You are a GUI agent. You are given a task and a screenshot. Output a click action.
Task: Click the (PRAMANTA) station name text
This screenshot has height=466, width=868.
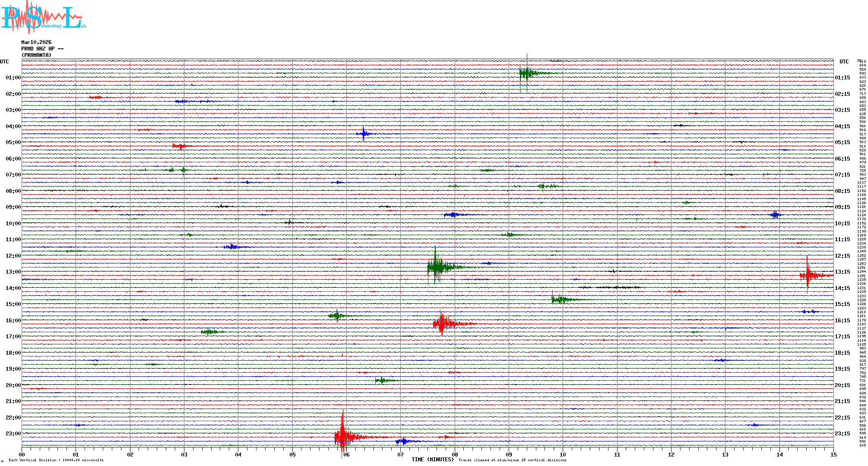(37, 55)
